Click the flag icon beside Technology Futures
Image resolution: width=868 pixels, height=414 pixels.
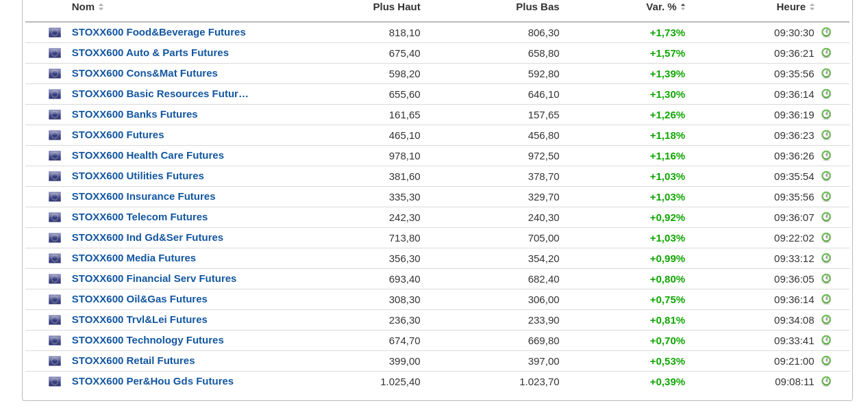click(55, 341)
